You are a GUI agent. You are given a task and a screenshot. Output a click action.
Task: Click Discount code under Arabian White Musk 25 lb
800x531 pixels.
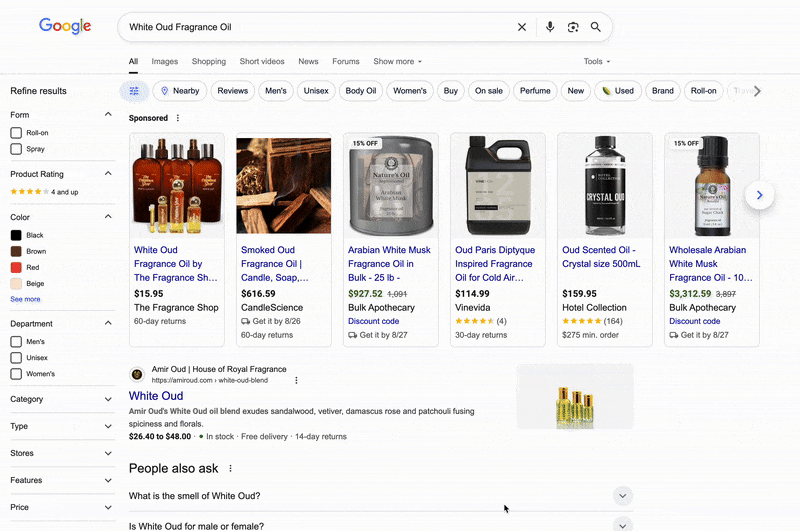click(x=373, y=321)
